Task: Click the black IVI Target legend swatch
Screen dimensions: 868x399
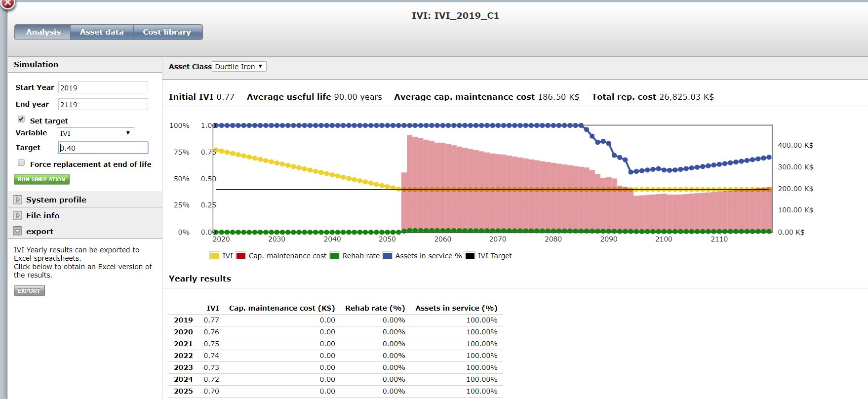Action: 470,256
